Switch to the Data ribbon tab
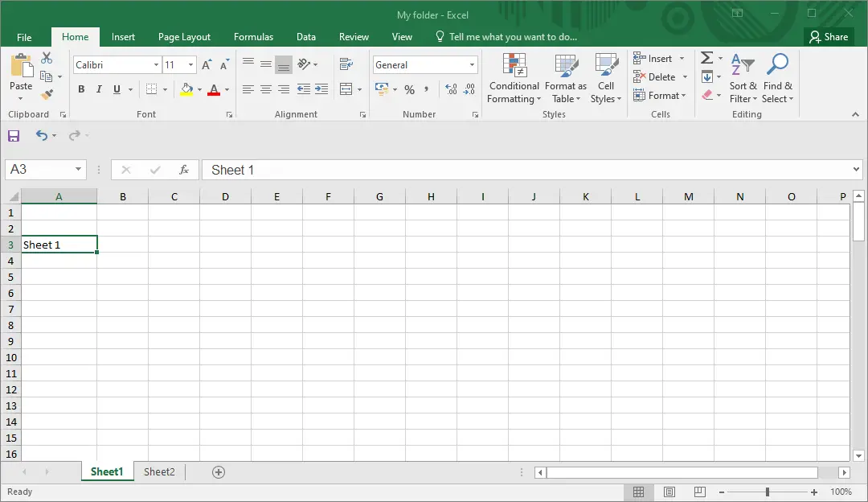 pos(306,37)
